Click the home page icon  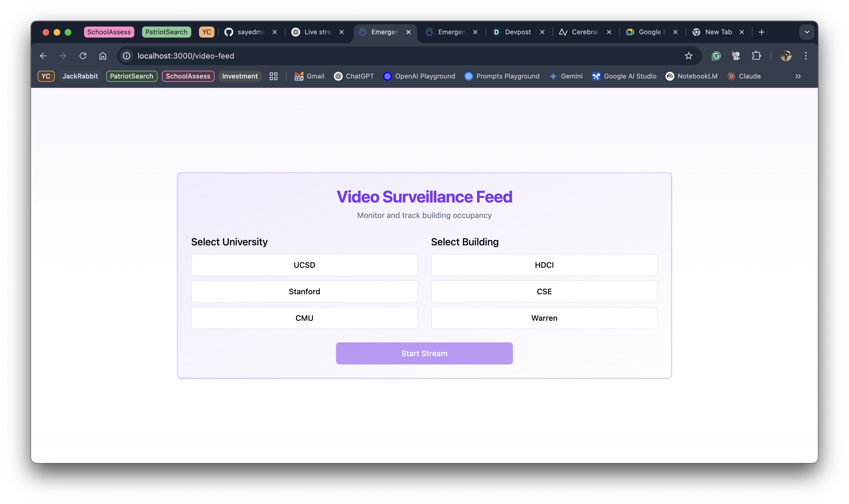(103, 56)
